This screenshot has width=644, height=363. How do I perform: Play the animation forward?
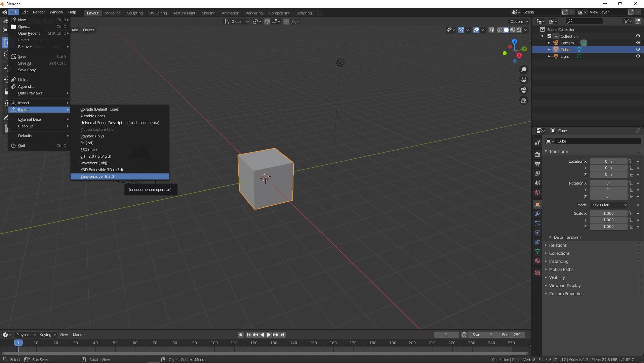click(269, 335)
